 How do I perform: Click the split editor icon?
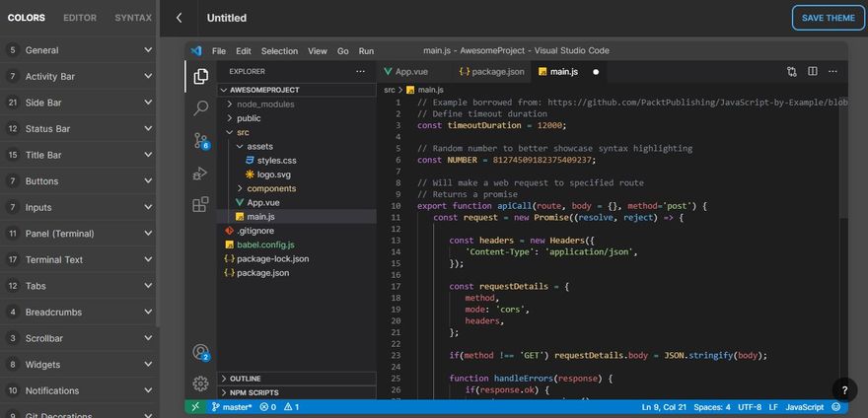[813, 71]
